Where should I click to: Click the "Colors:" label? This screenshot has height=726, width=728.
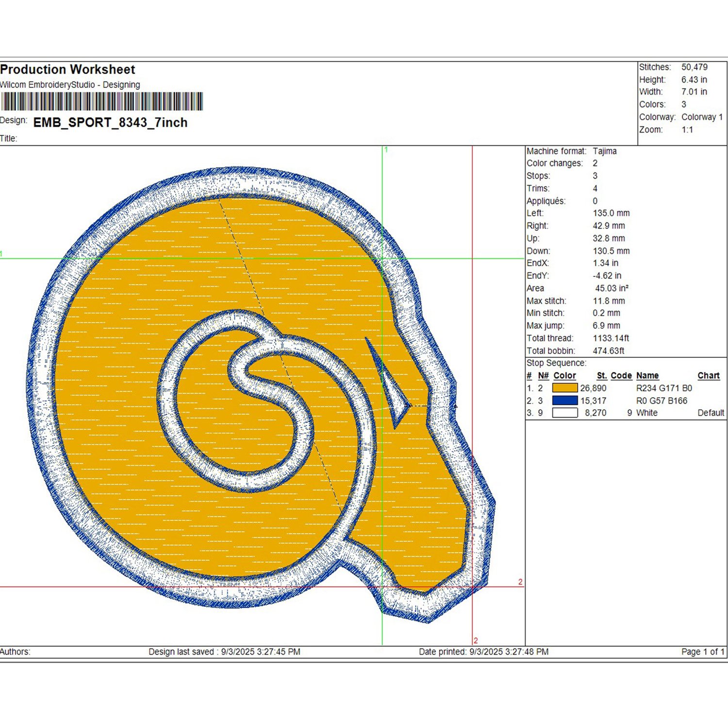[652, 104]
